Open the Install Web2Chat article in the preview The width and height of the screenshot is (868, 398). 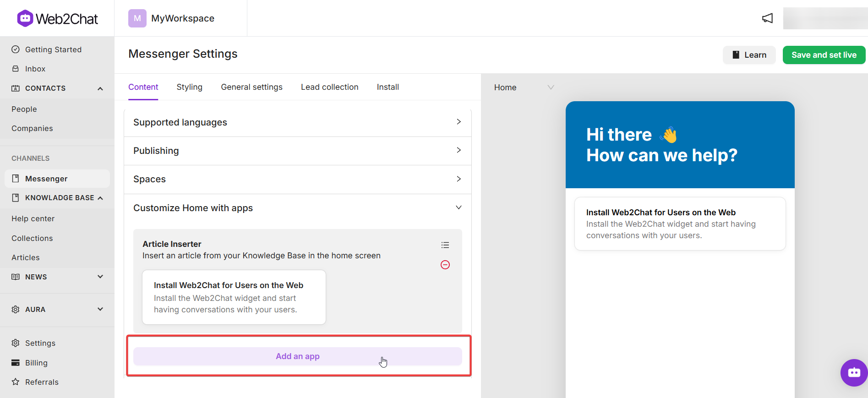tap(680, 224)
